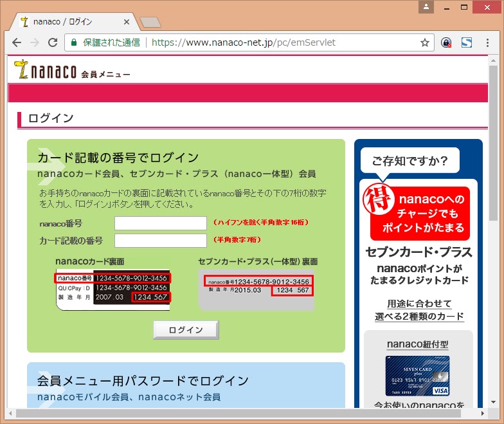Click the 保護された通信 security label
Screen dimensions: 504x424
[x=111, y=42]
